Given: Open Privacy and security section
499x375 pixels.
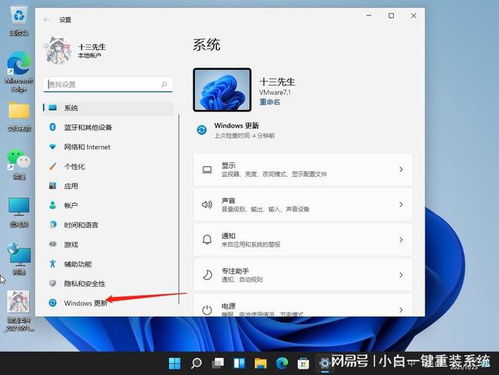Looking at the screenshot, I should [109, 284].
